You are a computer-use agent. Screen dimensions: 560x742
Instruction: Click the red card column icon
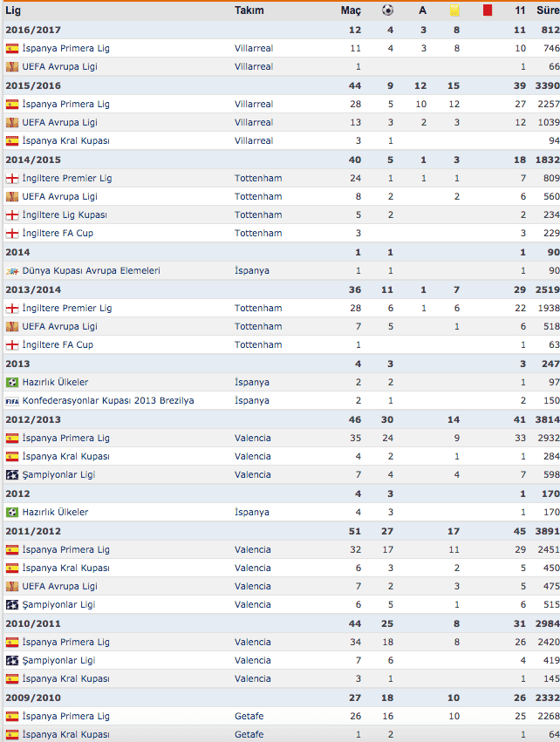click(487, 10)
